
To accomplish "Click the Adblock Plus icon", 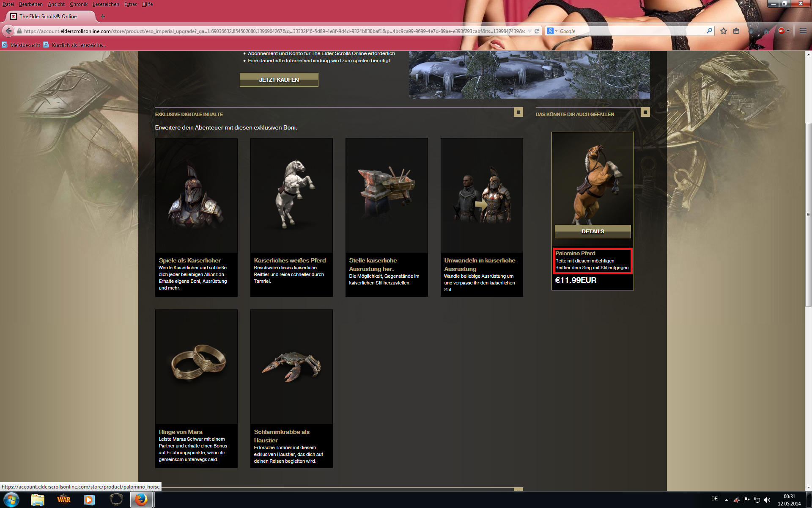I will click(x=781, y=31).
